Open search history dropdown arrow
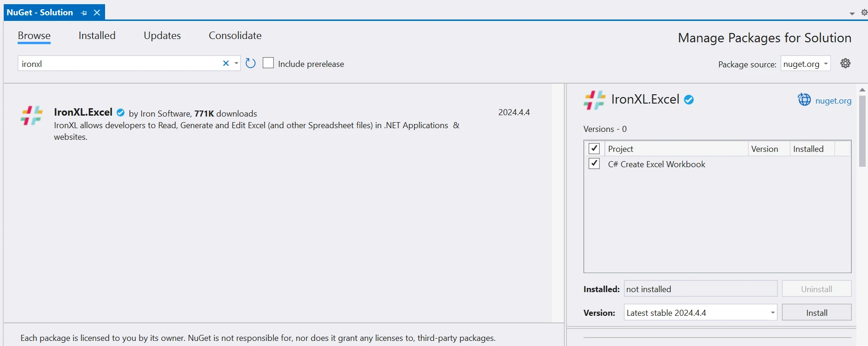 236,63
